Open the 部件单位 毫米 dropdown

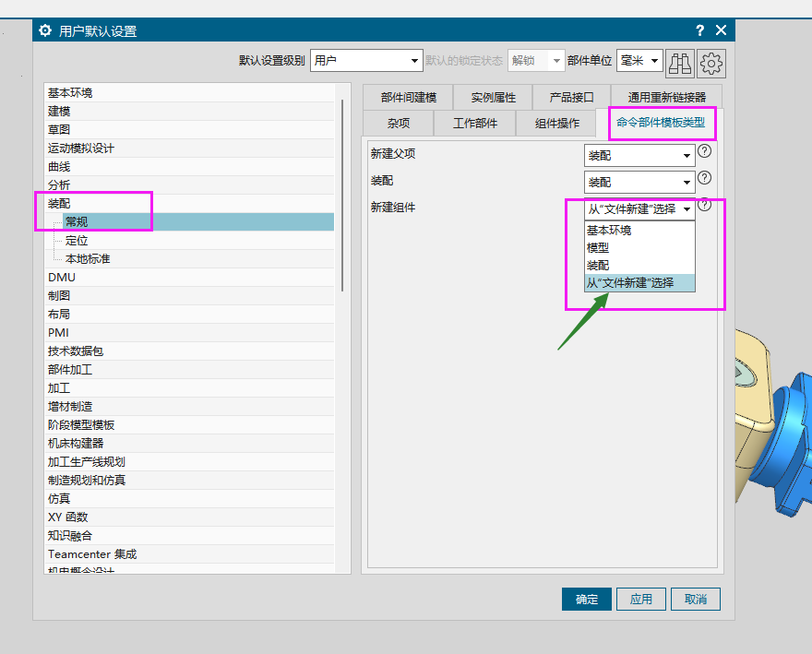point(639,61)
